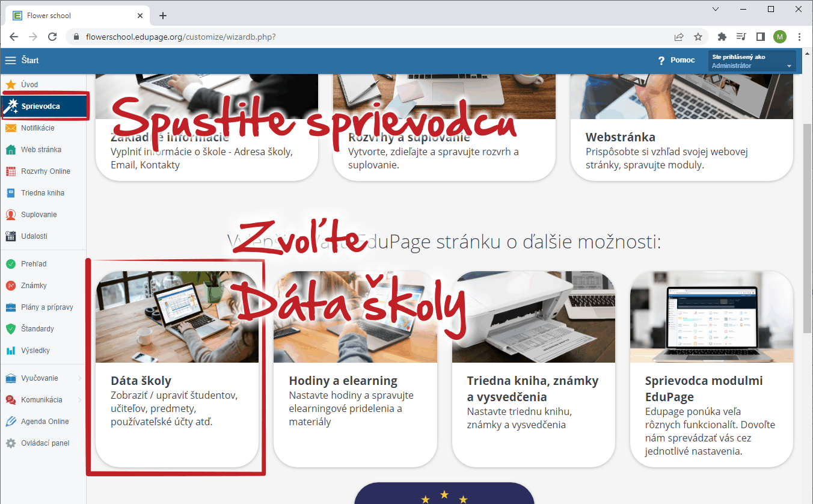Screen dimensions: 813x504
Task: Open the browser side panel icon
Action: click(x=761, y=37)
